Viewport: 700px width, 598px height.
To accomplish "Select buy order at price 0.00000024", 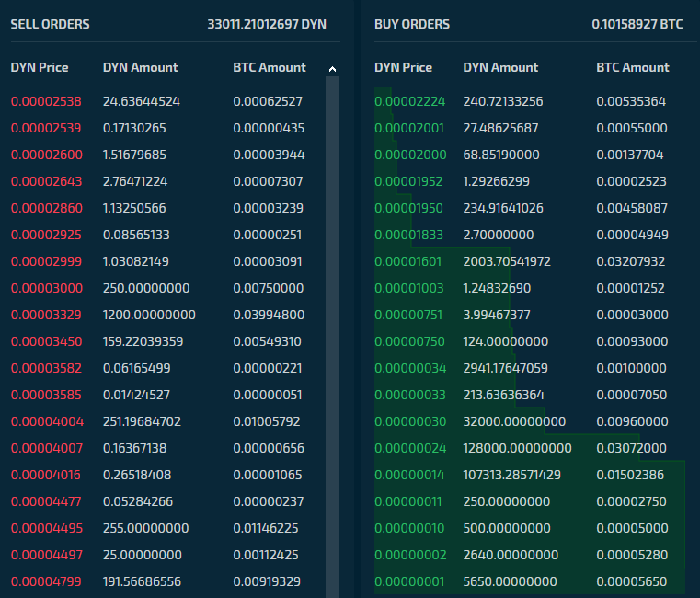I will (530, 448).
